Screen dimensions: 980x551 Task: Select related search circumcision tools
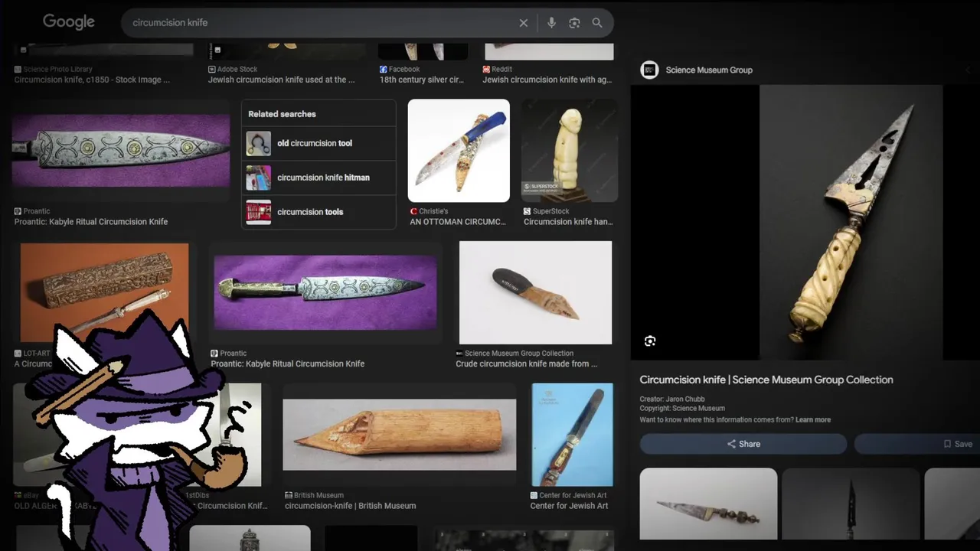(x=318, y=212)
